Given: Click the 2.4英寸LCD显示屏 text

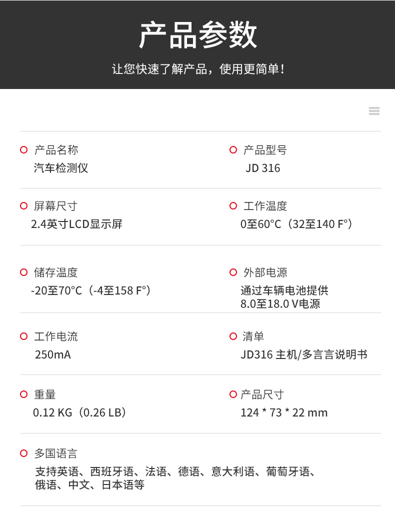Looking at the screenshot, I should click(x=76, y=224).
